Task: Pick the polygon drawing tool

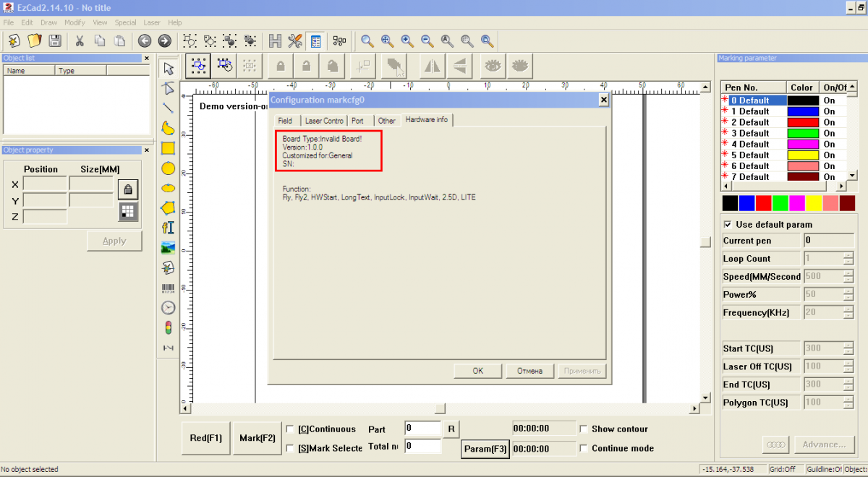Action: tap(168, 208)
